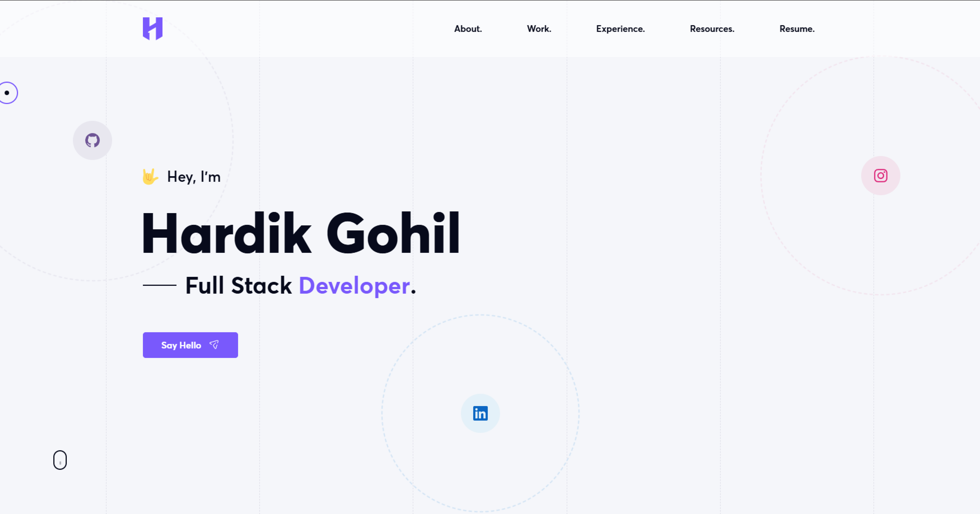Select the Resources navigation tab
Screen dimensions: 980x514
tap(712, 28)
